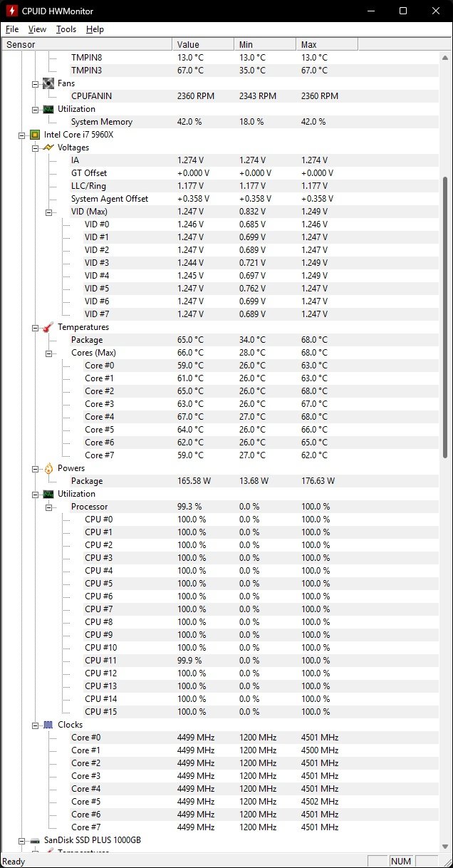
Task: Click the green Utilization icon above System Memory
Action: (x=48, y=109)
